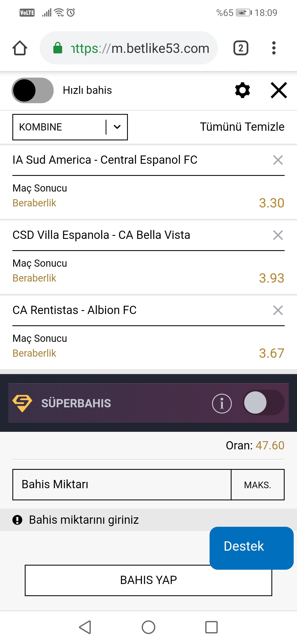Click Tümünü Temizle to clear all

tap(242, 127)
